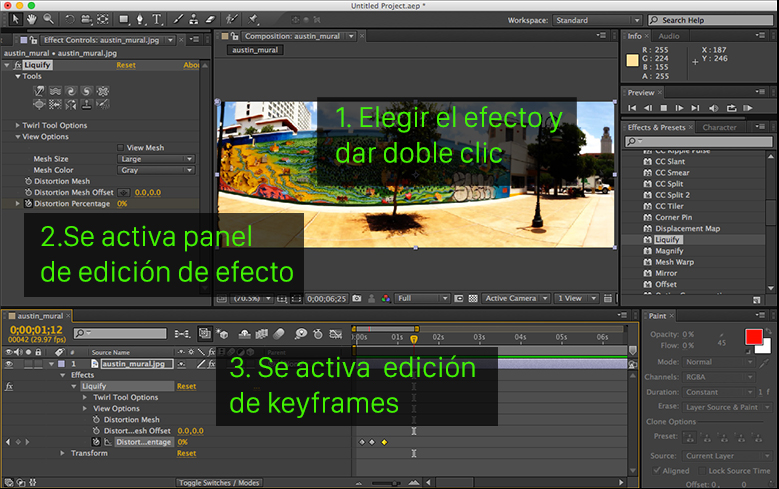
Task: Select the Hand tool
Action: point(32,19)
